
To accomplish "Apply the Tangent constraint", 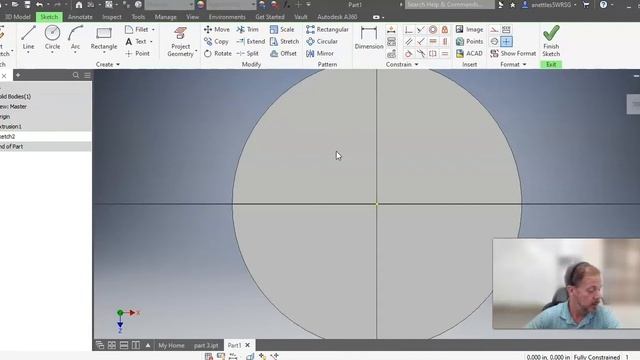I will click(409, 53).
